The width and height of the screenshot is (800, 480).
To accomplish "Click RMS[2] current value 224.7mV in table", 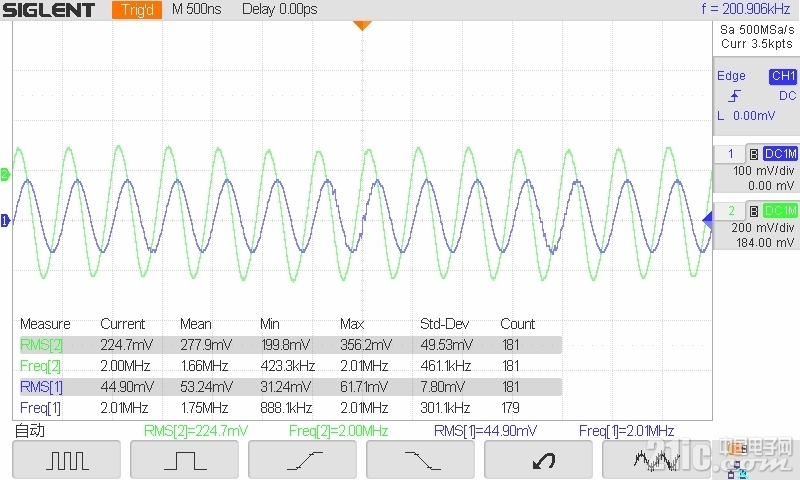I will [x=127, y=345].
